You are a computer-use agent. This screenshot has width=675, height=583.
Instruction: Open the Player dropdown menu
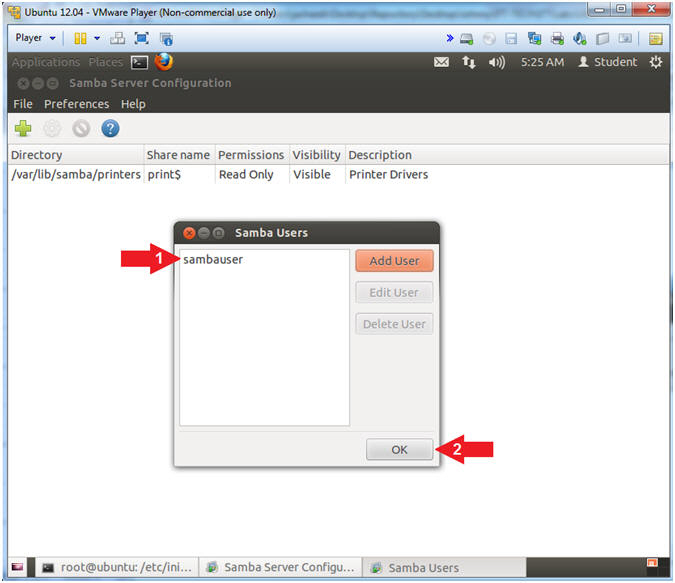point(35,38)
